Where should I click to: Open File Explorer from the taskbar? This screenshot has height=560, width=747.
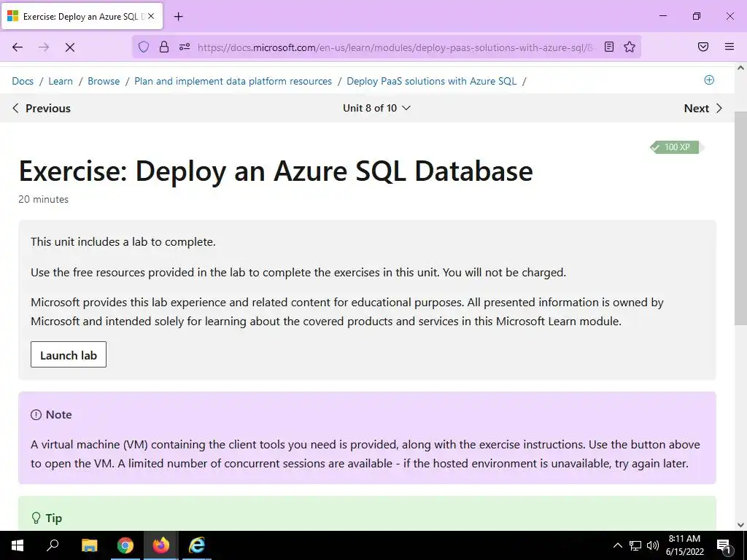89,545
